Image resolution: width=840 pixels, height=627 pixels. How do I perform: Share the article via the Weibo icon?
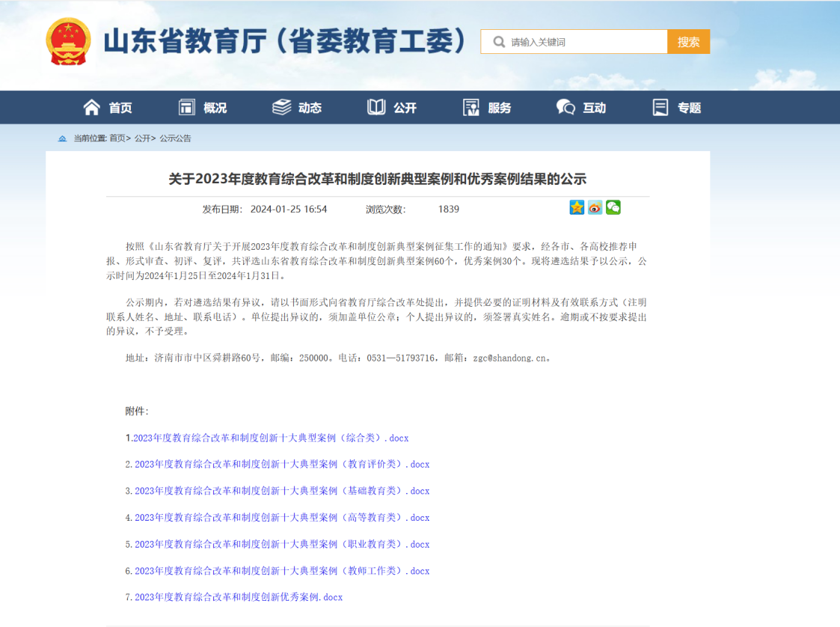pyautogui.click(x=595, y=207)
